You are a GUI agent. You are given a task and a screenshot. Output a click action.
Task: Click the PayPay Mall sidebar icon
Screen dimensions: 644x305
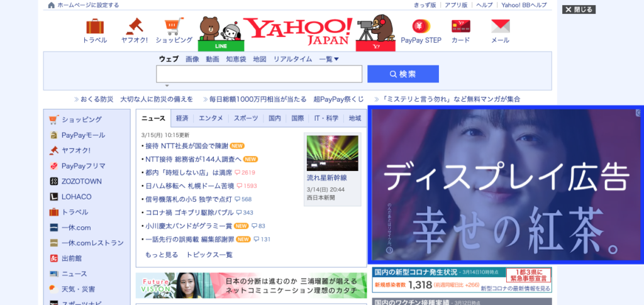coord(54,135)
